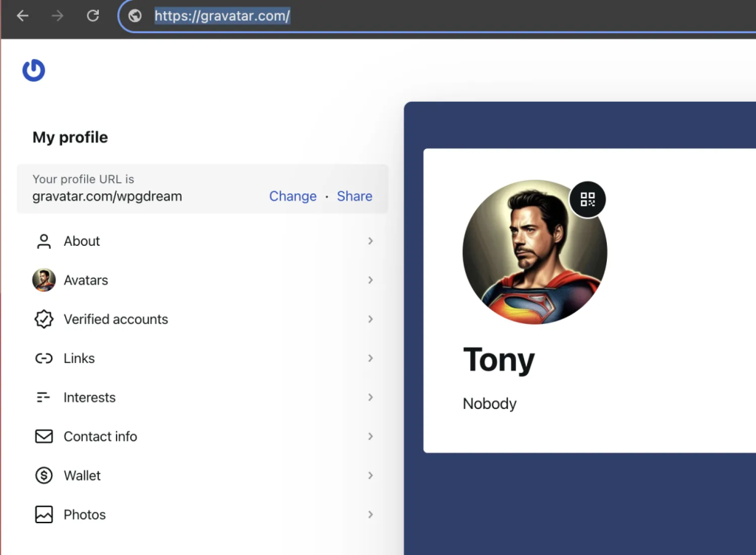
Task: Click the My profile heading
Action: click(x=70, y=138)
